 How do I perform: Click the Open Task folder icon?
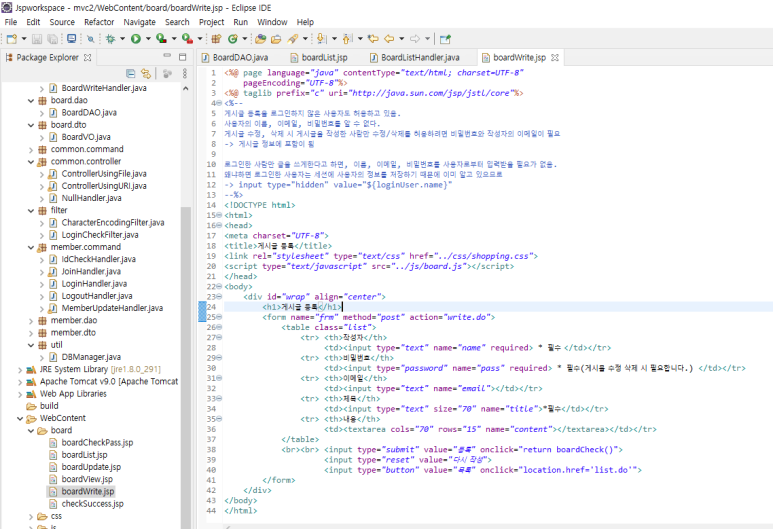[x=276, y=38]
